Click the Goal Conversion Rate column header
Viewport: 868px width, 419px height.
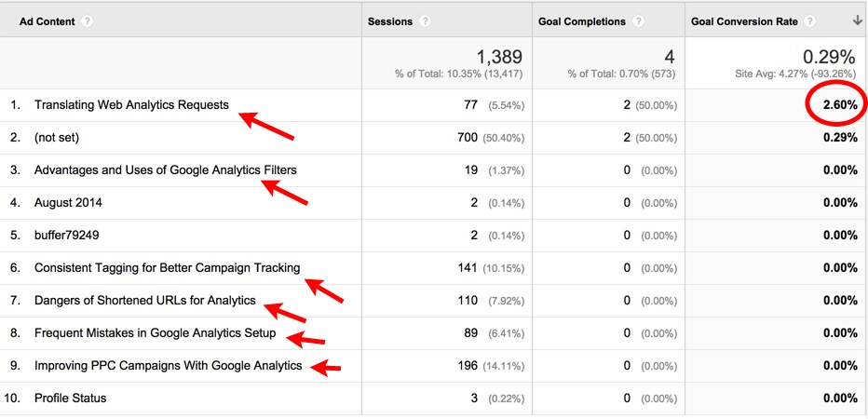[743, 21]
